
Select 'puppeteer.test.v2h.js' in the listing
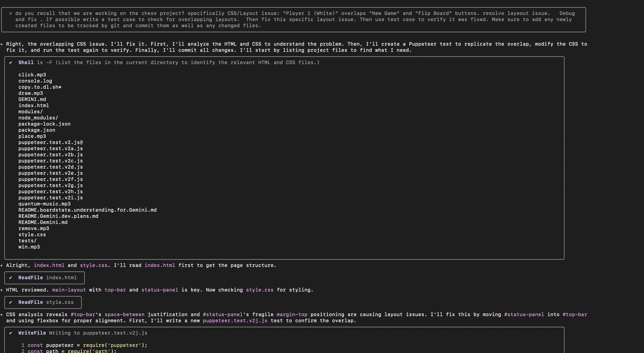[x=51, y=192]
